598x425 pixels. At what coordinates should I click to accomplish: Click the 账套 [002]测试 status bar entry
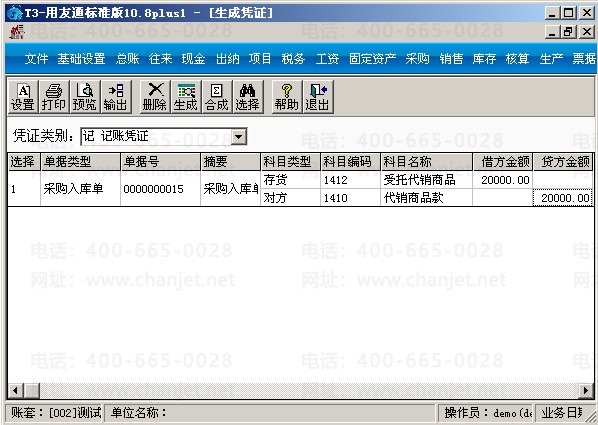[54, 413]
